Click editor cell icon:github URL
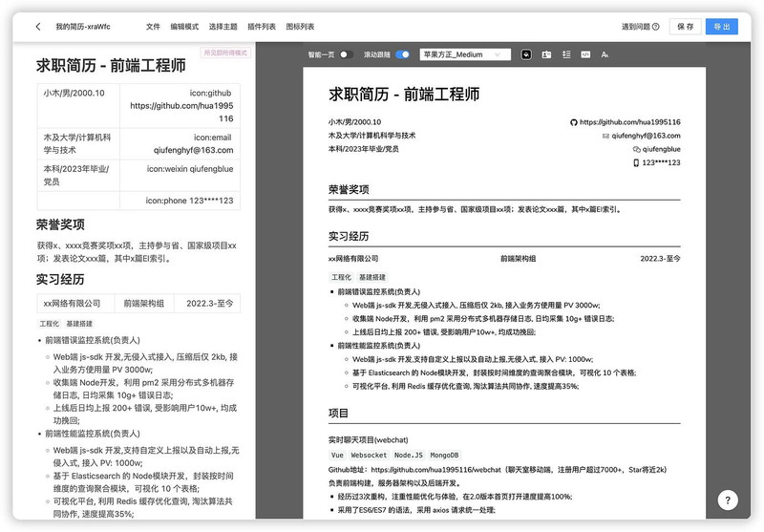 tap(180, 106)
